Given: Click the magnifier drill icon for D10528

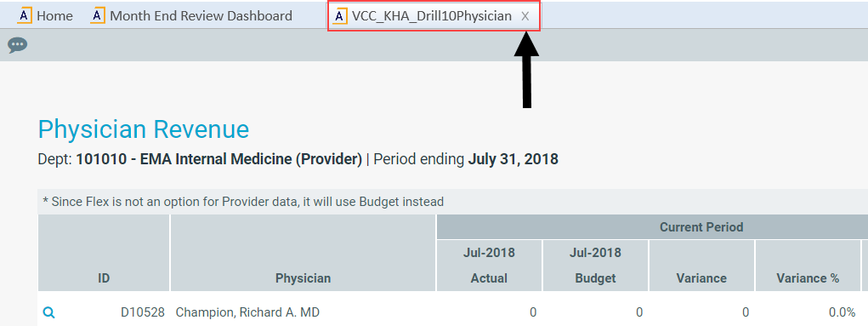Looking at the screenshot, I should (48, 312).
